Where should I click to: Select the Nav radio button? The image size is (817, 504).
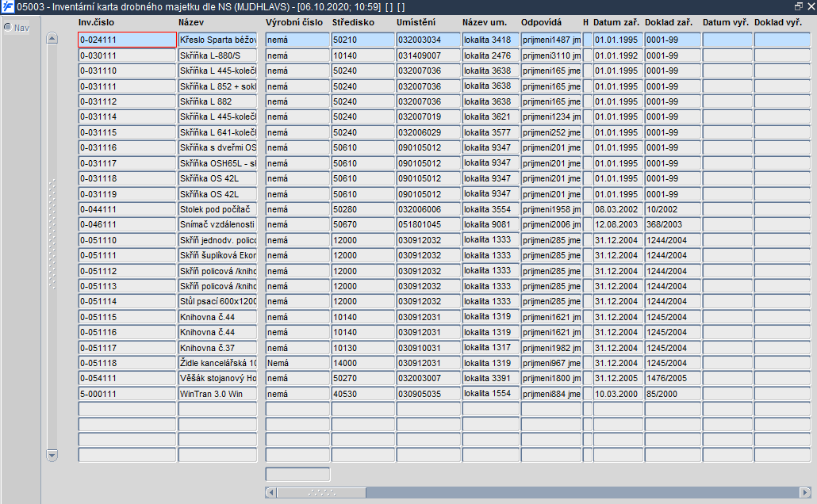click(8, 27)
